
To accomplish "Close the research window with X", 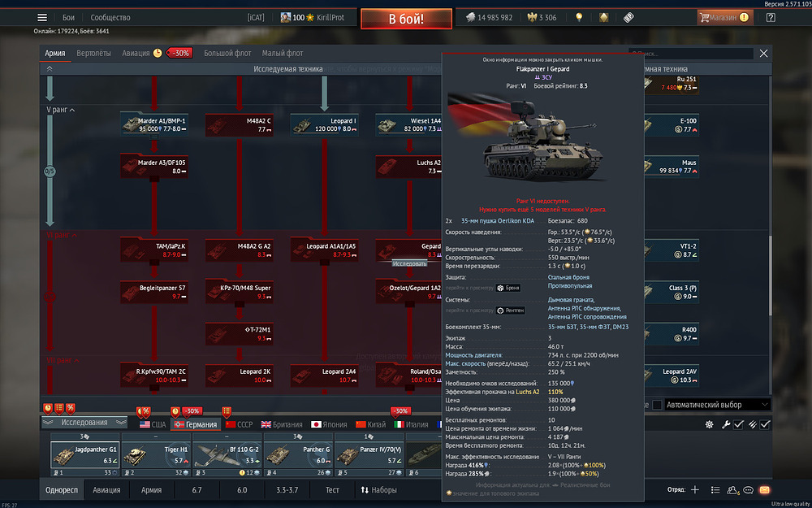I will click(763, 54).
